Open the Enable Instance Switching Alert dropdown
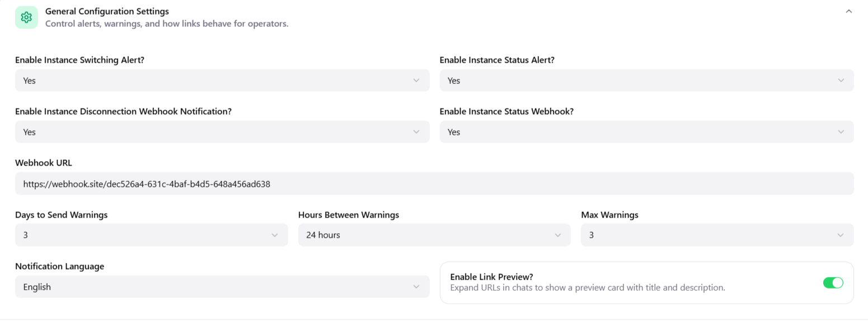Viewport: 868px width, 326px height. pyautogui.click(x=222, y=81)
